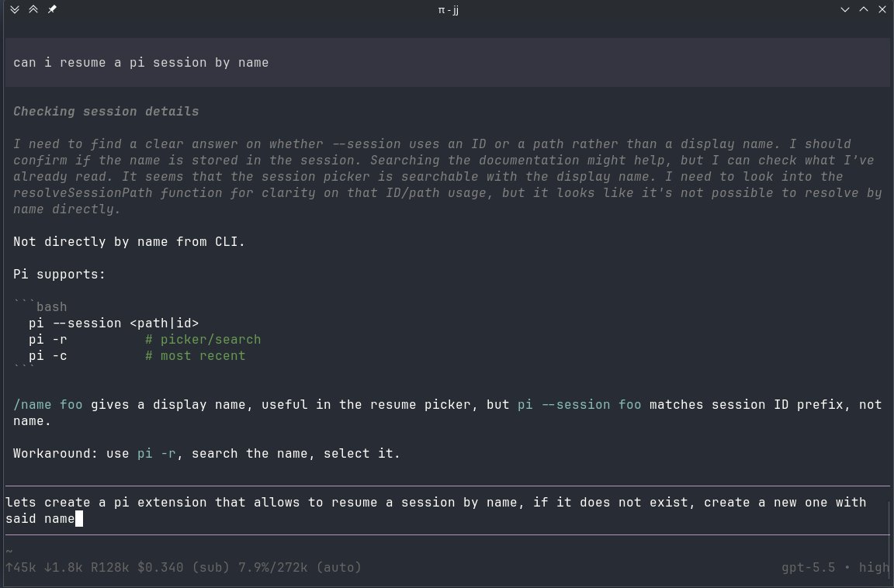Click the 'R128k' cache read status
This screenshot has height=588, width=894.
(x=109, y=568)
